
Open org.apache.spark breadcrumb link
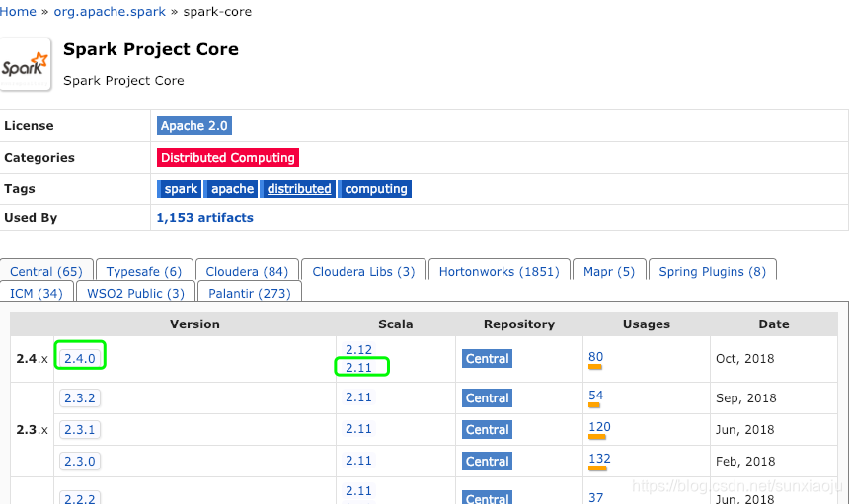110,12
